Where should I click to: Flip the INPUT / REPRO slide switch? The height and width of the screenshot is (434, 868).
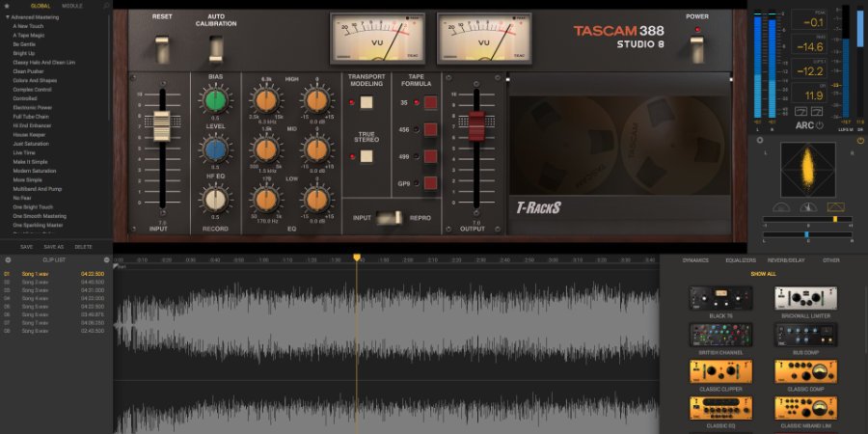click(390, 218)
